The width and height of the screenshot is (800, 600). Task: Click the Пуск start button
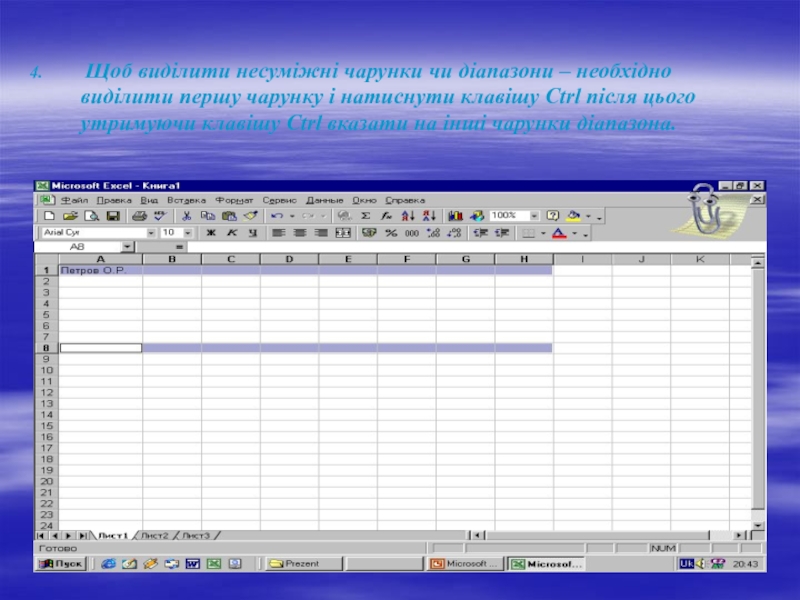pos(62,564)
